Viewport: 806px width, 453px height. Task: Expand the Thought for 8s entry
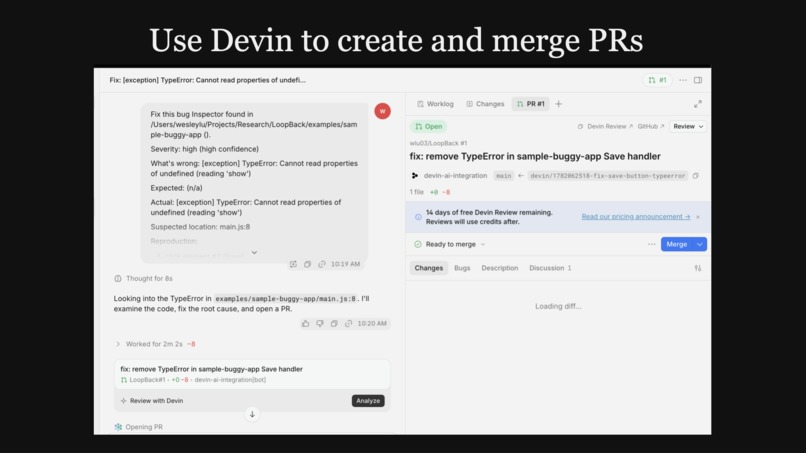(x=143, y=278)
